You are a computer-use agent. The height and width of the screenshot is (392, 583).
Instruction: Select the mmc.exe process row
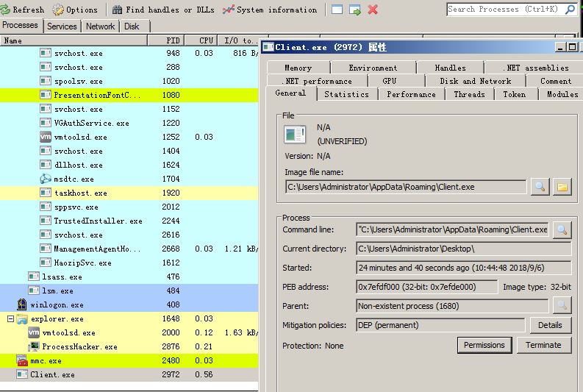tap(129, 360)
